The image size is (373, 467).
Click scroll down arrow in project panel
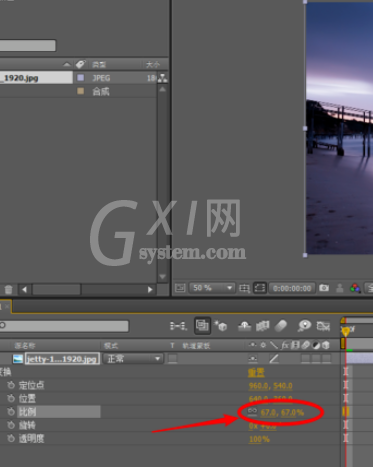(162, 276)
